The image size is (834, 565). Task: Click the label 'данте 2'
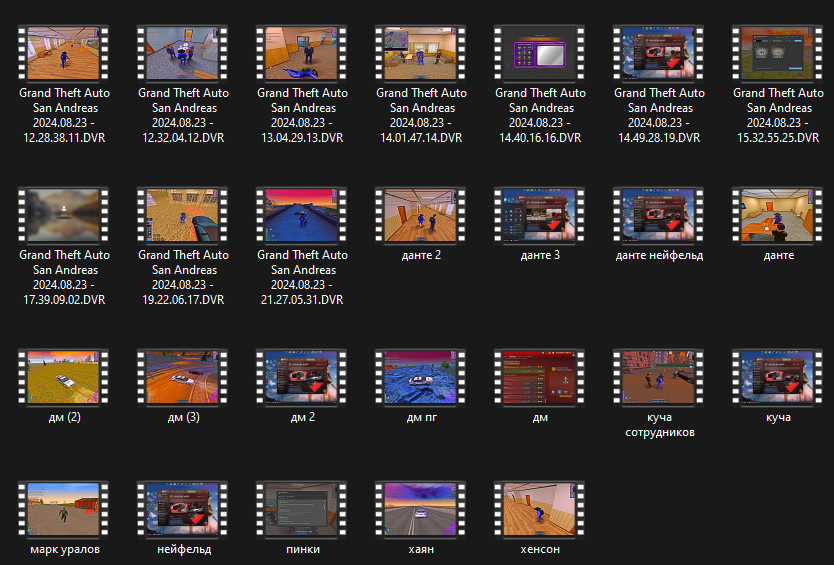click(421, 255)
